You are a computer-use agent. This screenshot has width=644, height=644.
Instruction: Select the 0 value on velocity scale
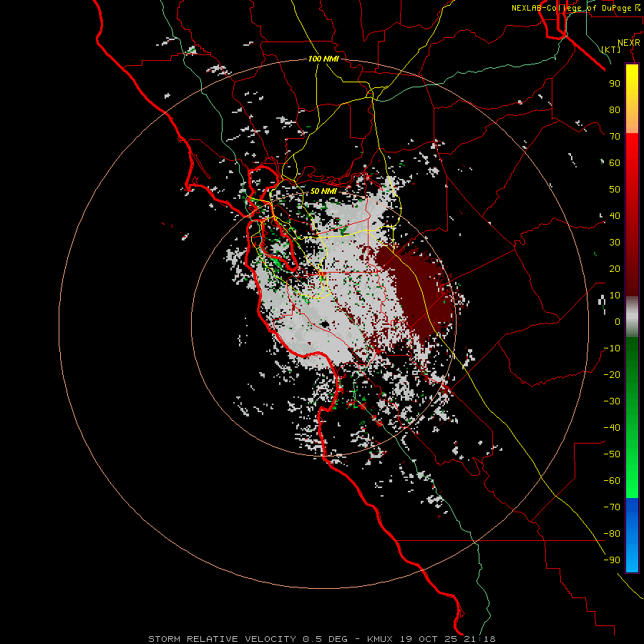(618, 321)
